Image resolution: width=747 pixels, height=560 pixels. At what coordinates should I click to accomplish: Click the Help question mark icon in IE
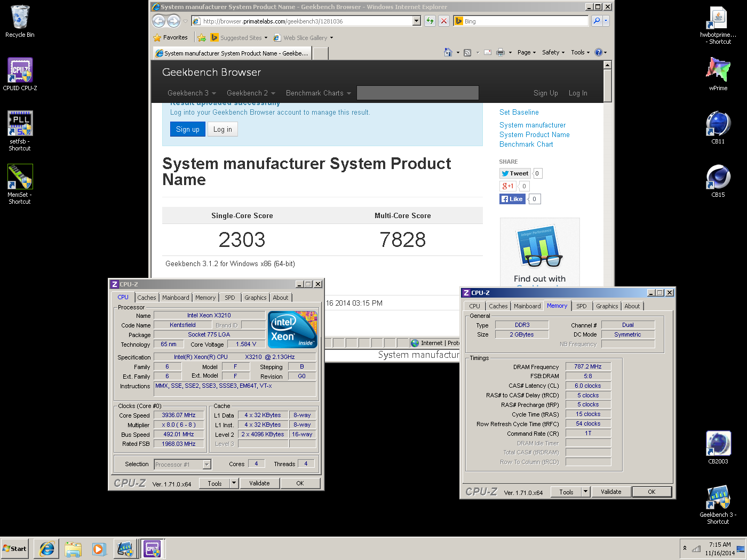tap(598, 52)
